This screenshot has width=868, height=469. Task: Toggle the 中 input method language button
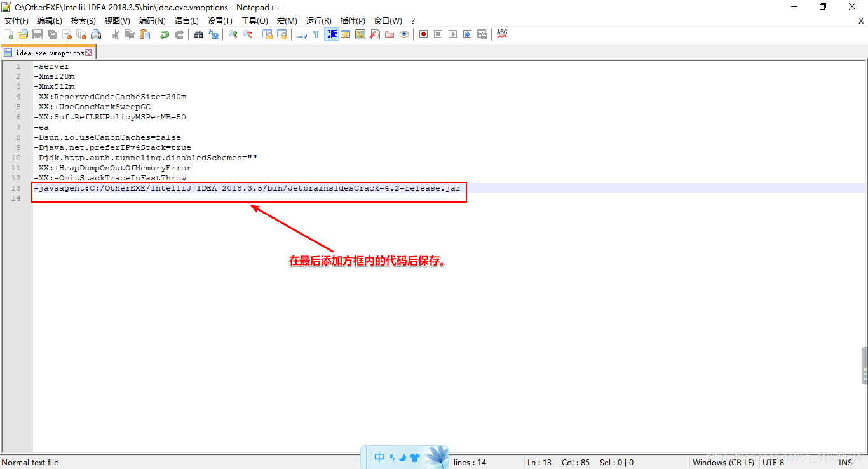379,457
